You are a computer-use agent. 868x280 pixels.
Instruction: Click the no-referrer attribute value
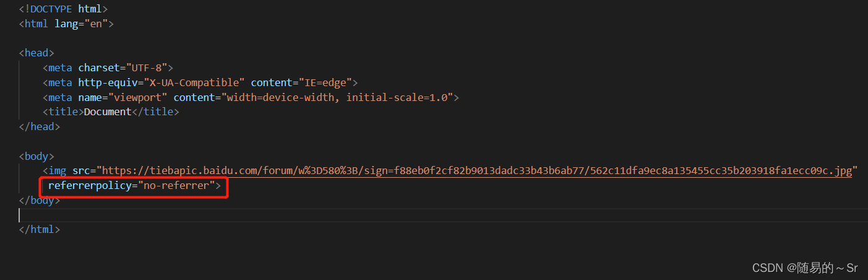pos(176,186)
